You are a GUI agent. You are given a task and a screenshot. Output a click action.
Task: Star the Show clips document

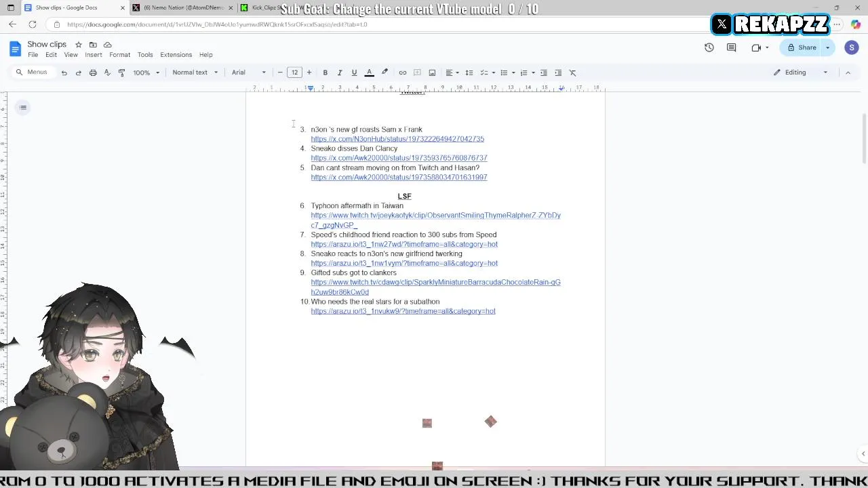[x=79, y=45]
